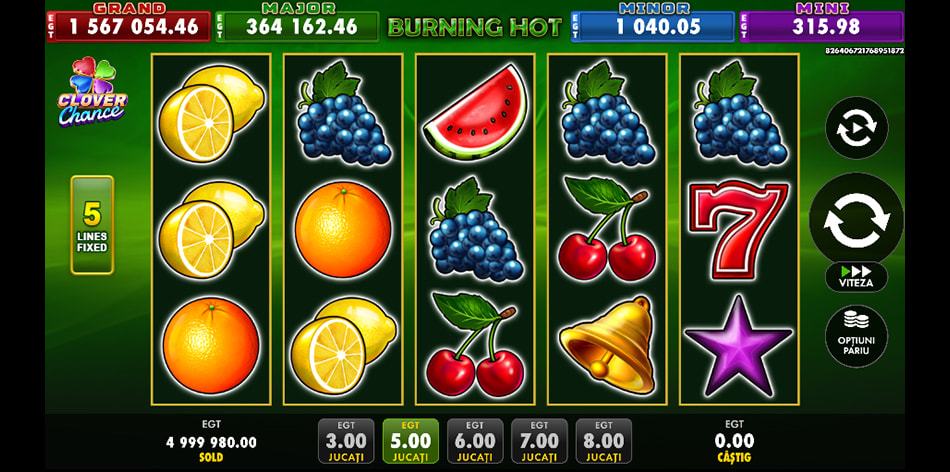Open Optiuni Pariu bet options
The height and width of the screenshot is (472, 950).
856,336
